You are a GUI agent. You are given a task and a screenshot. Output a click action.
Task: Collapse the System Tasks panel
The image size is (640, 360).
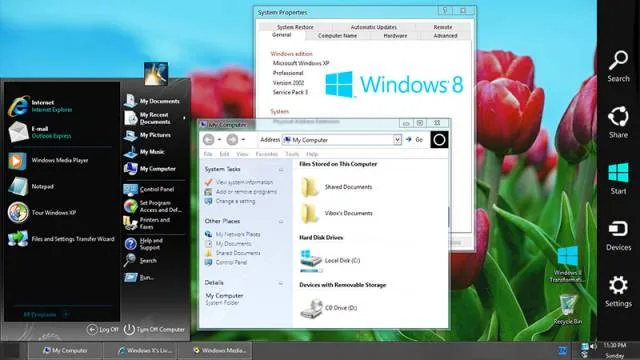click(x=281, y=169)
